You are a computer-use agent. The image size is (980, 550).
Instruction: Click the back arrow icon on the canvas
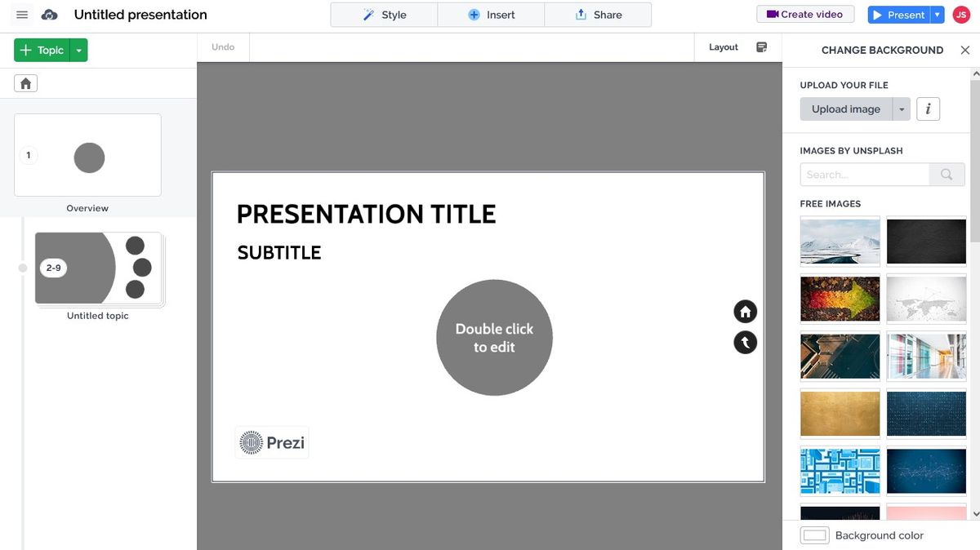tap(744, 342)
